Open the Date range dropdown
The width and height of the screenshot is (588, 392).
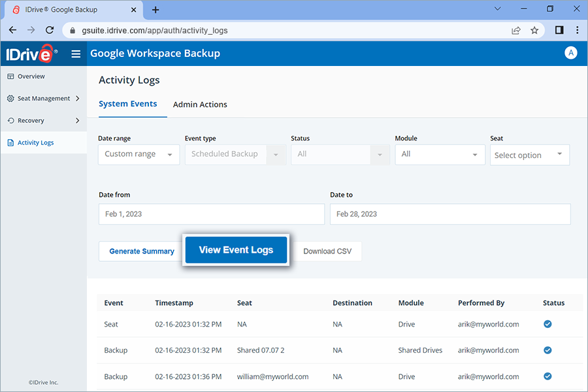[139, 155]
